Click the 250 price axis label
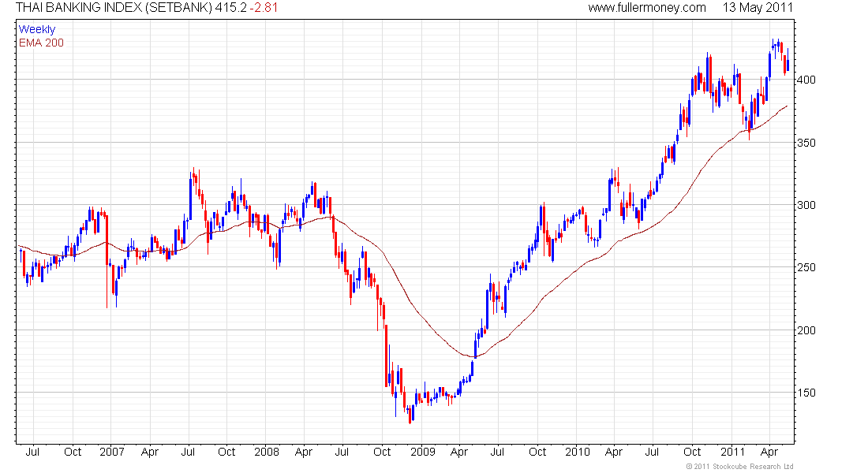Screen dimensions: 868x473 pos(806,268)
